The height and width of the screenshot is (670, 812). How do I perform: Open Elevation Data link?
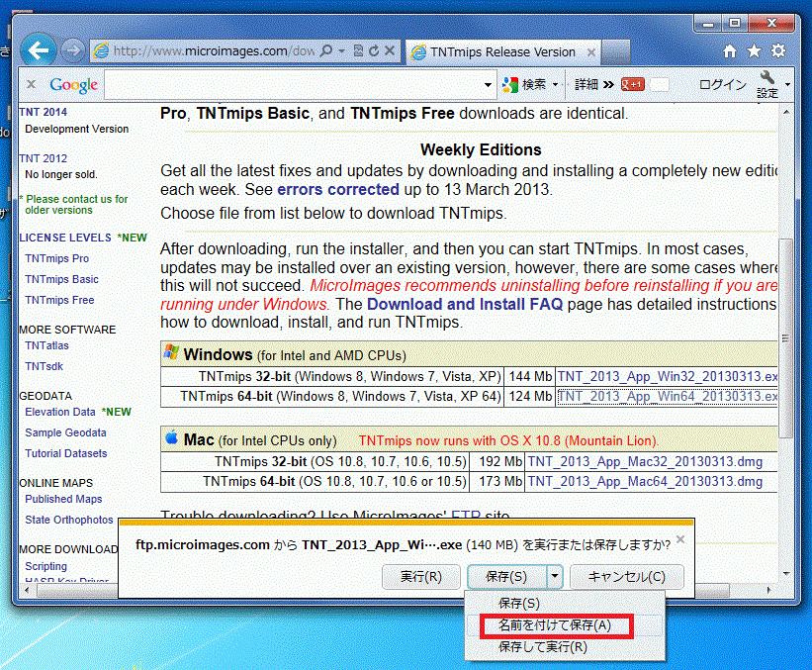[x=60, y=412]
